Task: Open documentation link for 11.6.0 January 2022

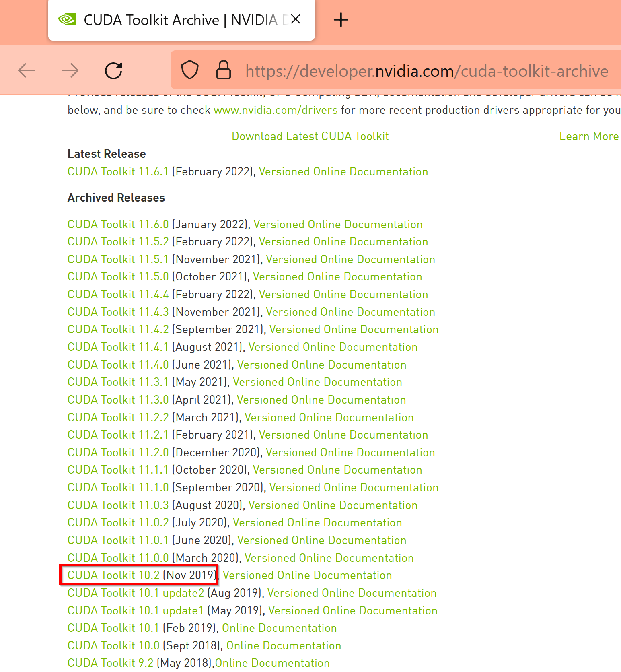Action: point(338,225)
